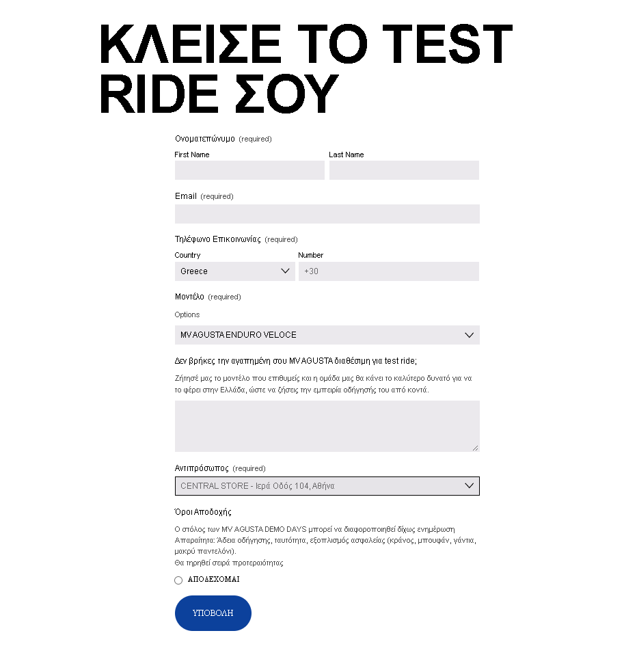The image size is (637, 672).
Task: Click the chevron arrow of the dealer dropdown
Action: pyautogui.click(x=470, y=486)
